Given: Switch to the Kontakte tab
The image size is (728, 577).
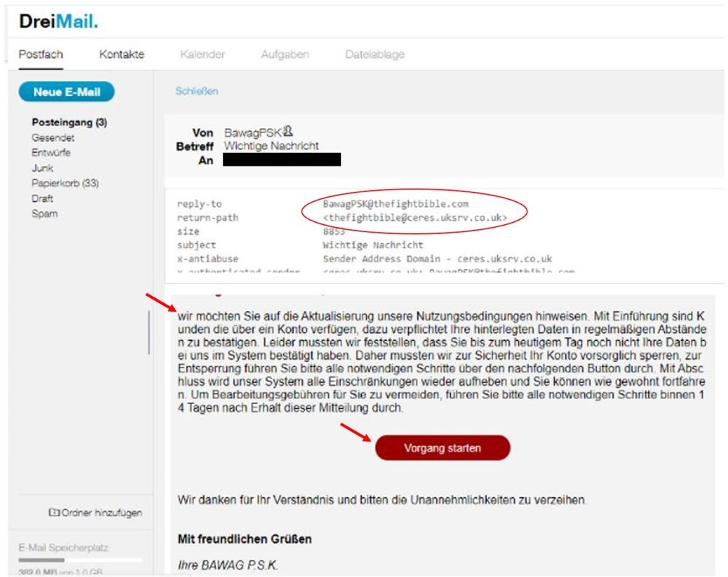Looking at the screenshot, I should pyautogui.click(x=122, y=54).
